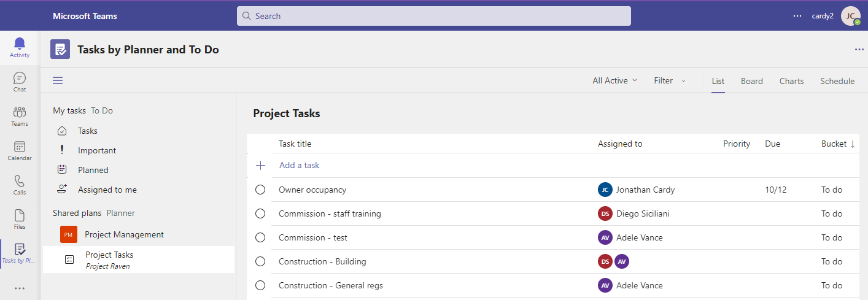Click the Assigned to me person icon
The width and height of the screenshot is (868, 300).
tap(62, 189)
